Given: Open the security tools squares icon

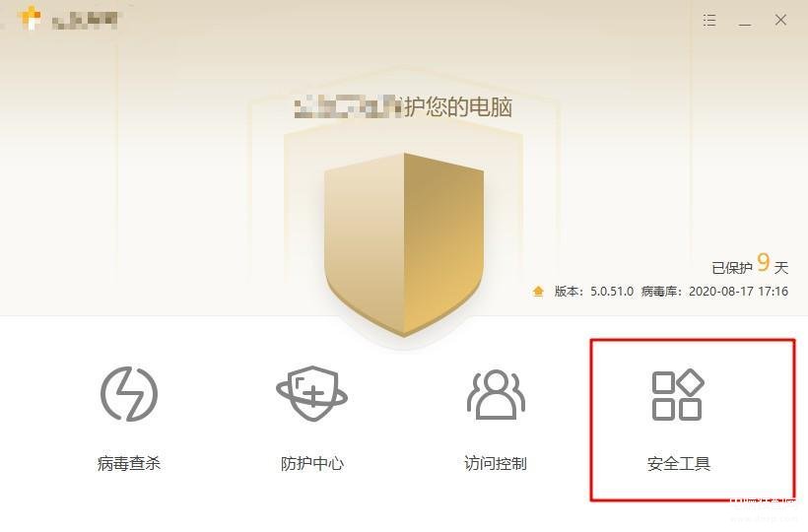Looking at the screenshot, I should [678, 394].
